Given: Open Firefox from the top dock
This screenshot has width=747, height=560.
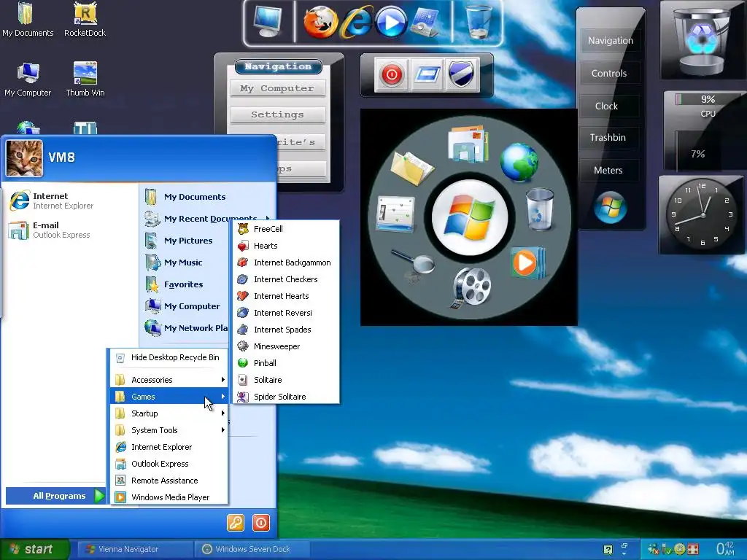Looking at the screenshot, I should [320, 22].
